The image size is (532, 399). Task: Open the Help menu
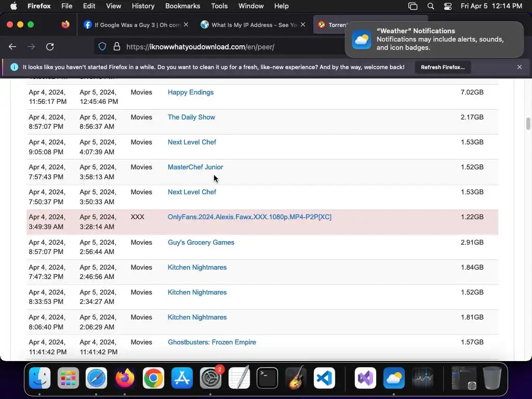(x=281, y=6)
